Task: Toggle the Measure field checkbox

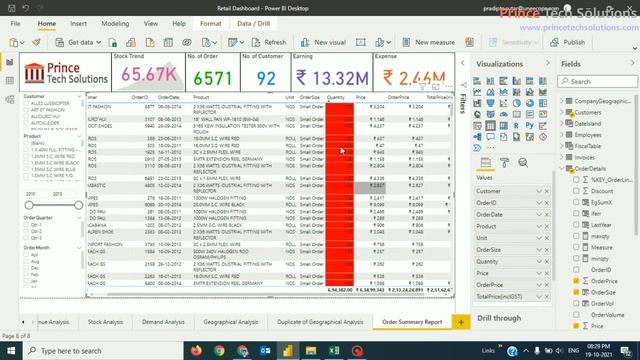Action: tap(576, 247)
